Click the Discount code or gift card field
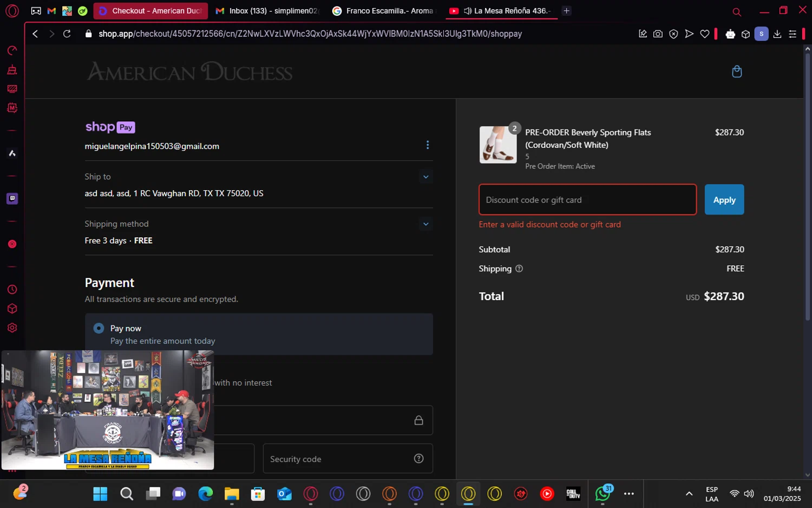Image resolution: width=812 pixels, height=508 pixels. point(588,200)
